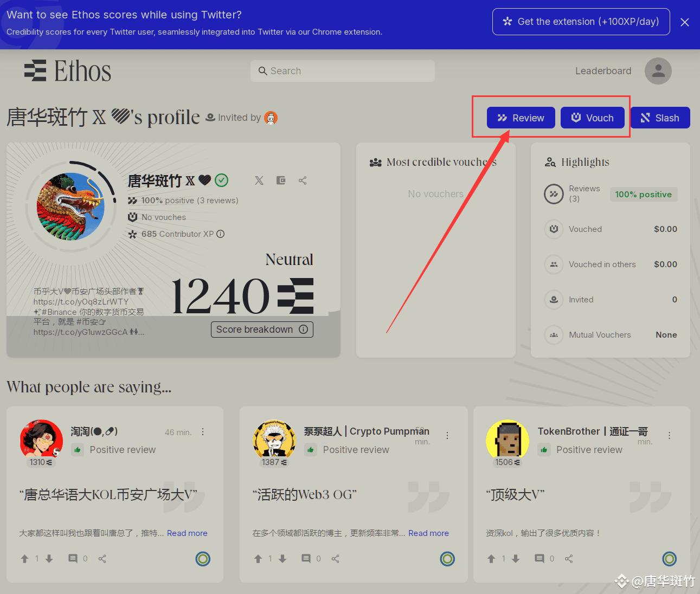Click the Vouch button
The width and height of the screenshot is (700, 594).
[x=593, y=118]
